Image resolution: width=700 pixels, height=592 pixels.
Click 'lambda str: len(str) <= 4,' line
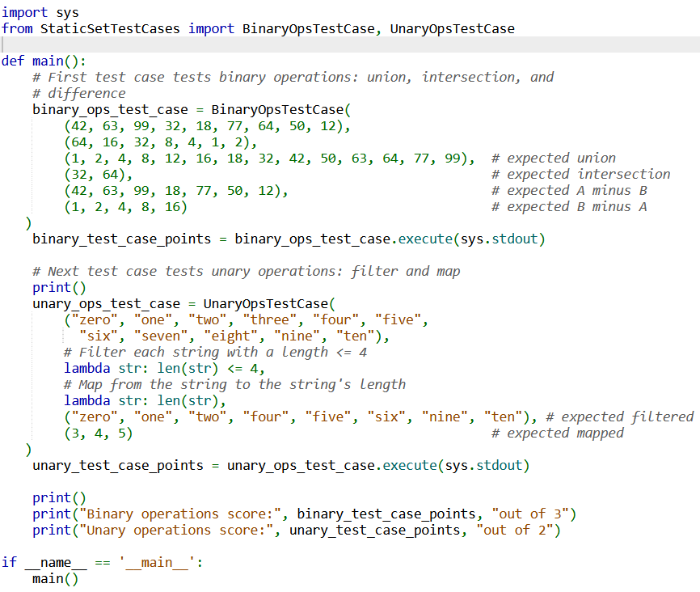(164, 369)
